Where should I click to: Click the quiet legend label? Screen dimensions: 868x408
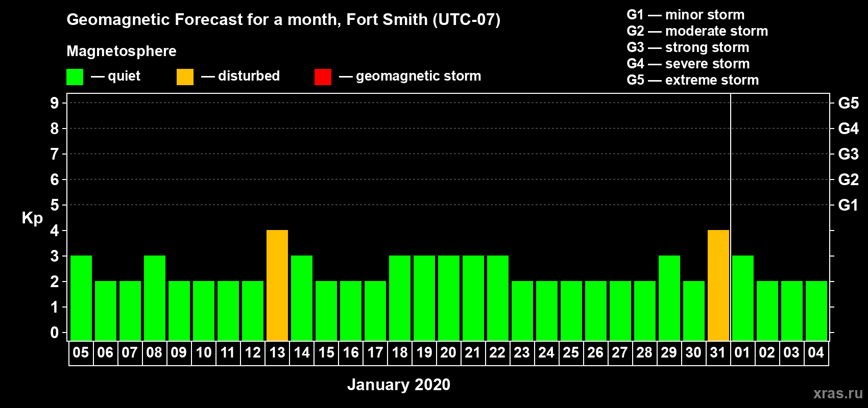[124, 76]
